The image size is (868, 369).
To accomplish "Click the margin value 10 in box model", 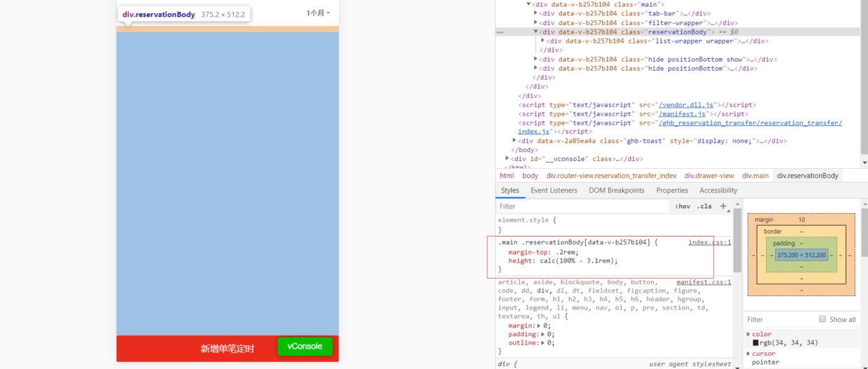I will coord(801,220).
